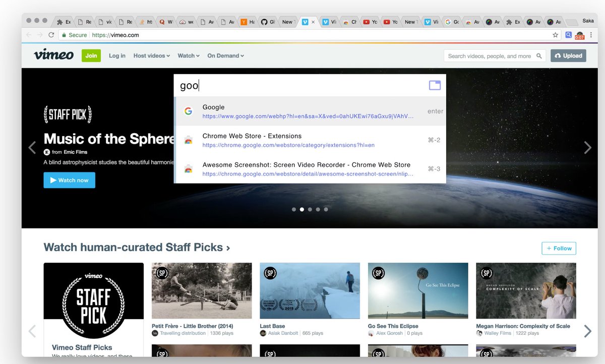Click the Last Base title link
605x364 pixels.
coord(272,326)
